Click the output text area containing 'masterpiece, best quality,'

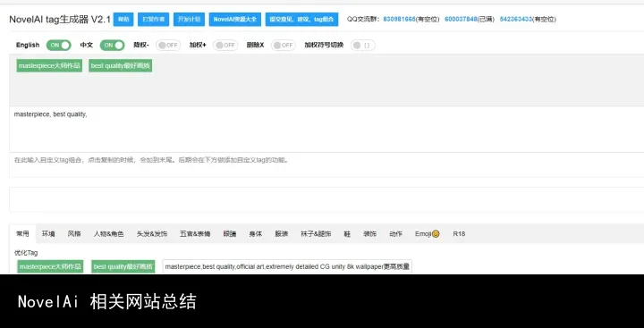click(x=326, y=130)
